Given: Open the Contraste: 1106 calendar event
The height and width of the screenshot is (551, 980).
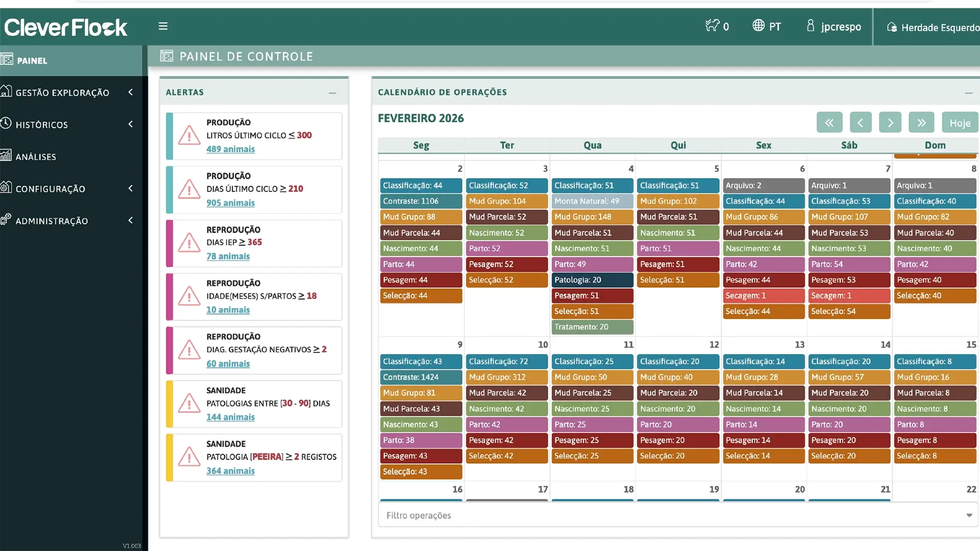Looking at the screenshot, I should click(421, 201).
